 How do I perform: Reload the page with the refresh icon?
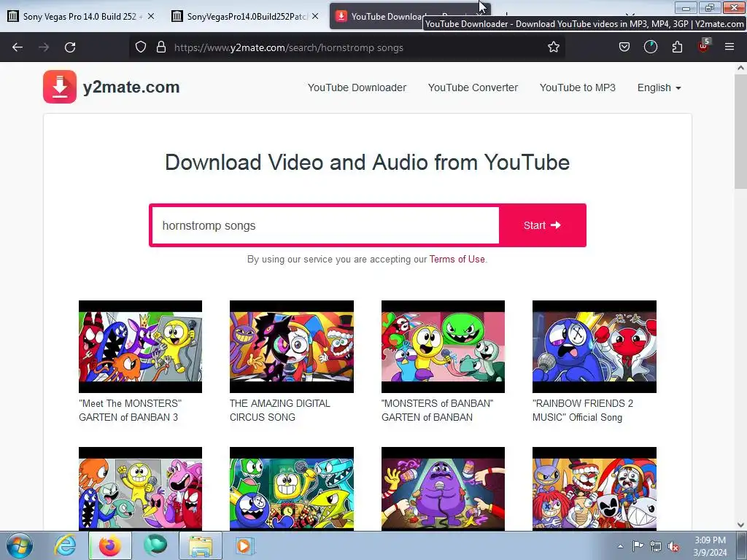pos(70,47)
